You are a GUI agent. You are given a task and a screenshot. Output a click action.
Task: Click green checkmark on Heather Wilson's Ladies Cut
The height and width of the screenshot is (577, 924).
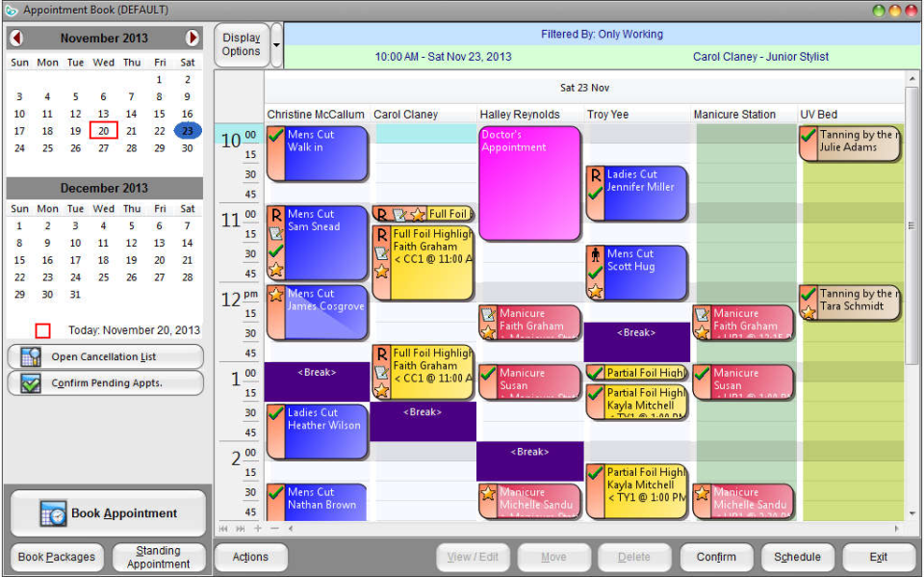pos(276,412)
